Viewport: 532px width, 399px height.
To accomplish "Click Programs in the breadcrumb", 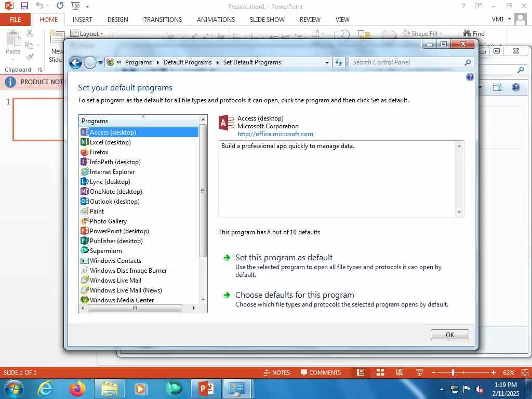I will tap(138, 62).
